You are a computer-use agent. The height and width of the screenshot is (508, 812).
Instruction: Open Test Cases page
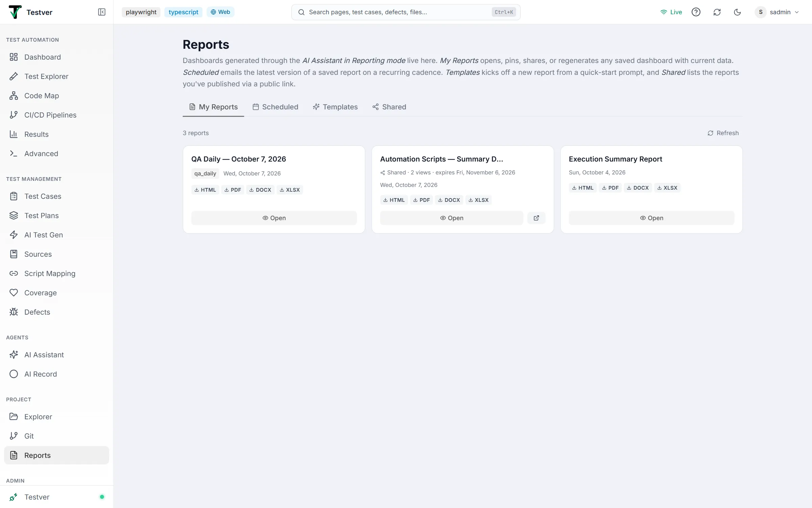click(x=57, y=196)
